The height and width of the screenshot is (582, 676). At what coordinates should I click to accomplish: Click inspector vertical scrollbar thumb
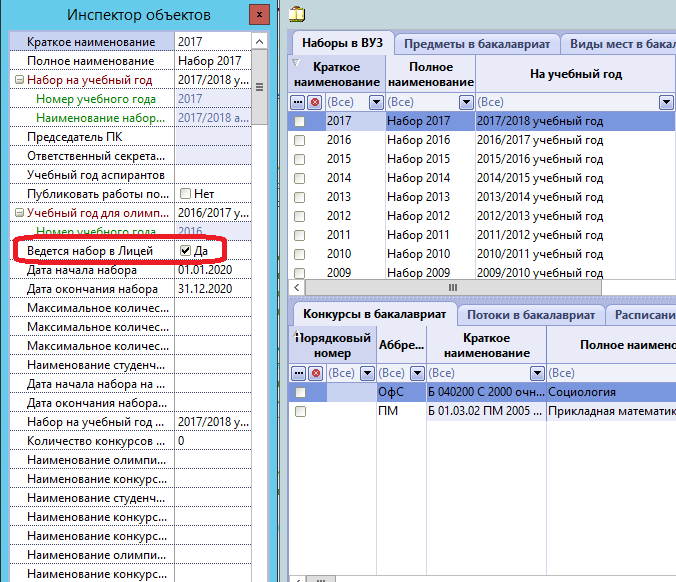click(259, 87)
